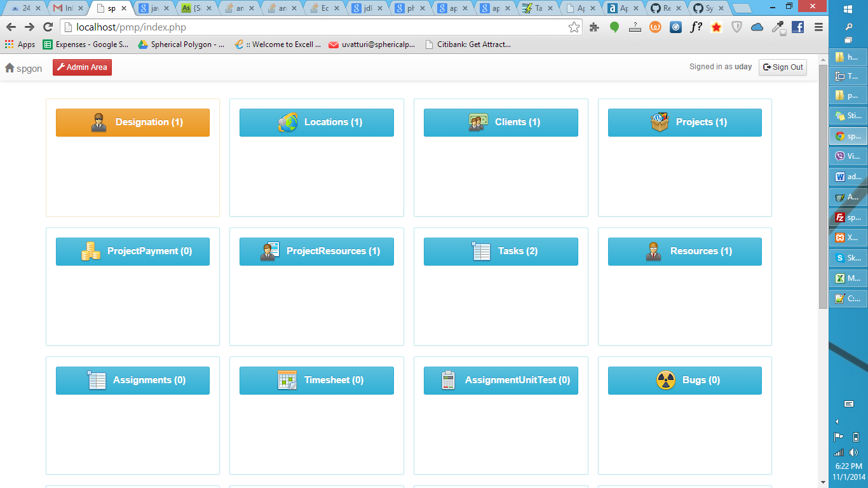Click the ProjectResources person icon
Image resolution: width=868 pixels, height=488 pixels.
[269, 251]
